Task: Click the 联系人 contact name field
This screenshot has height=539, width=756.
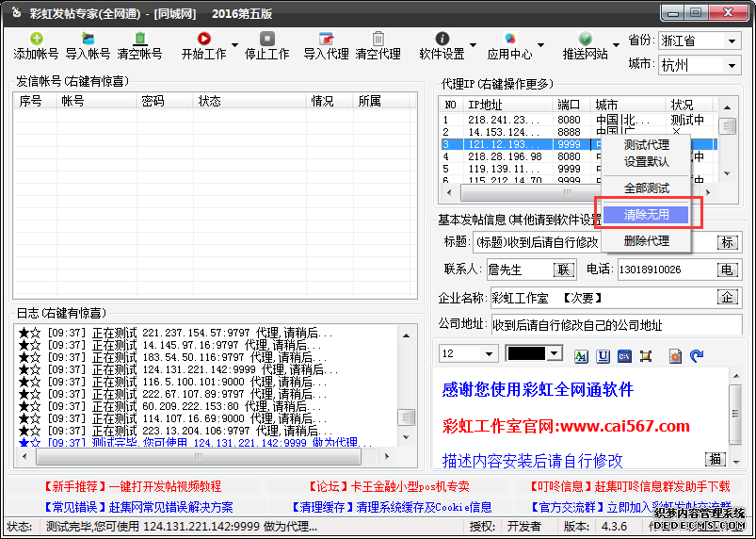Action: 521,269
